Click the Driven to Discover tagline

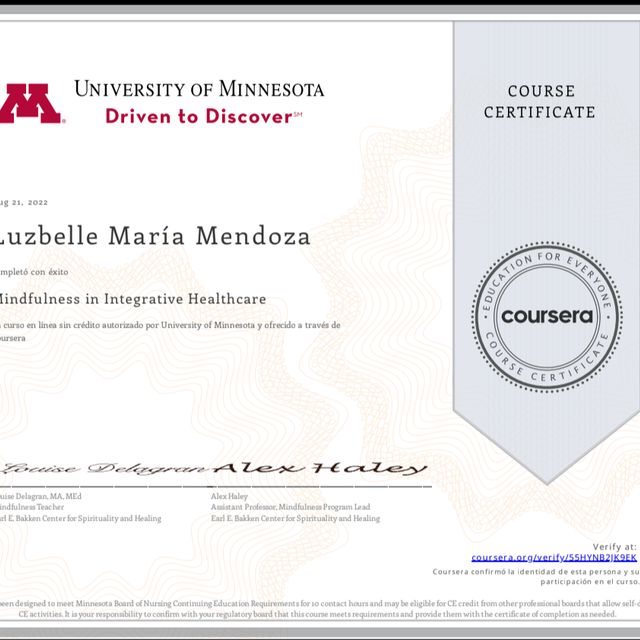204,116
